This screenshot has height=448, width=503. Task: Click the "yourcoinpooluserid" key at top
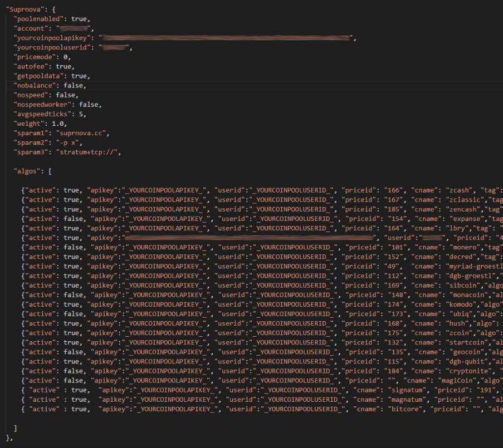tap(52, 47)
